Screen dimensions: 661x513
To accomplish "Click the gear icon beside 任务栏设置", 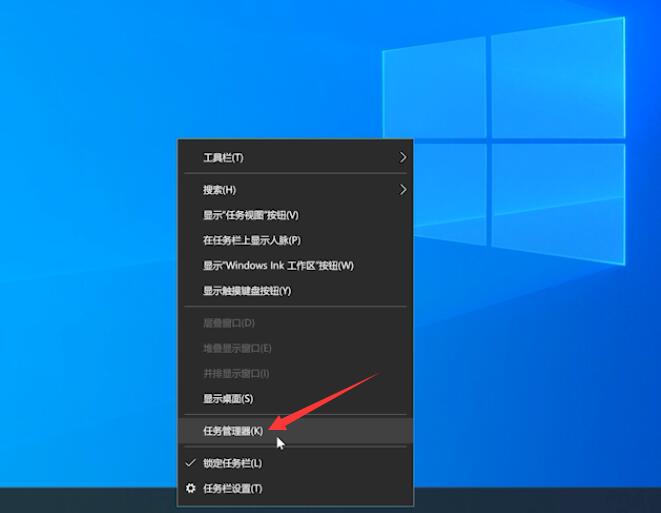I will [191, 488].
